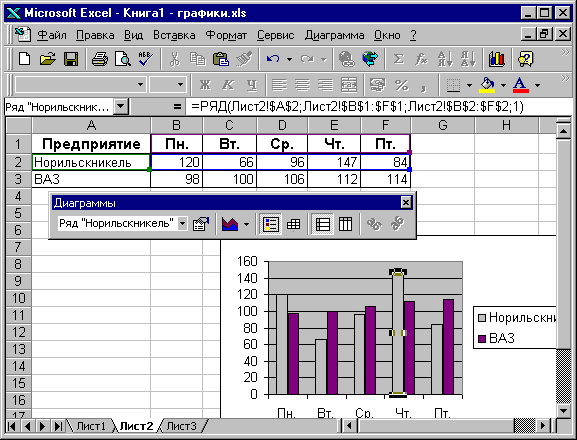
Task: Toggle bold Ж formatting
Action: [205, 85]
